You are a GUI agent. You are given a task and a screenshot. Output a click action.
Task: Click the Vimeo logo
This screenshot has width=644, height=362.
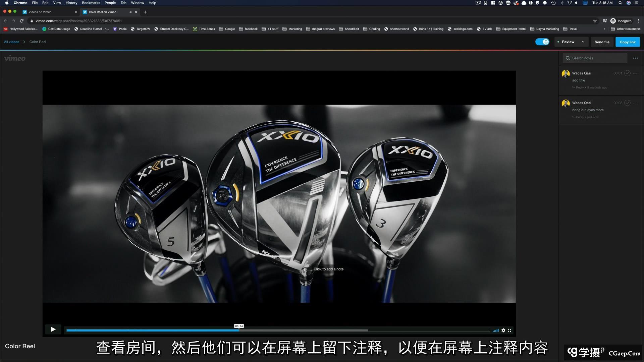(x=15, y=58)
